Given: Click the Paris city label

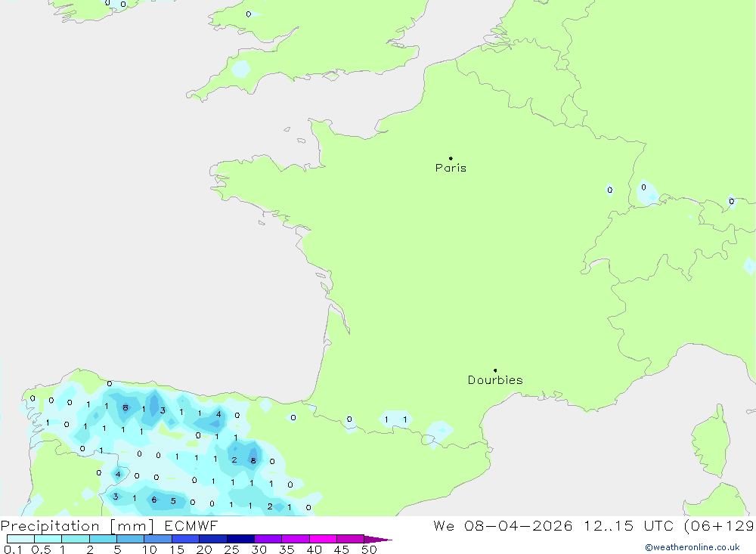Looking at the screenshot, I should (451, 168).
